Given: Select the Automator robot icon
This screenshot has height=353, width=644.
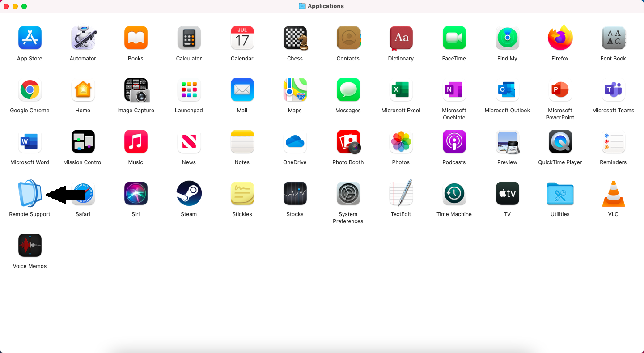Looking at the screenshot, I should click(83, 38).
